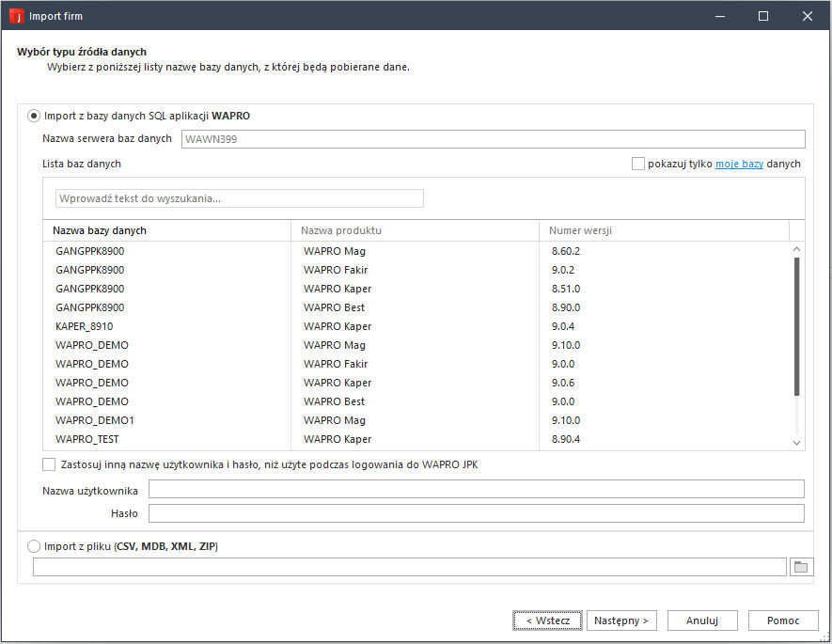Click the list scrollbar up arrow
Viewport: 832px width, 644px height.
[x=797, y=250]
